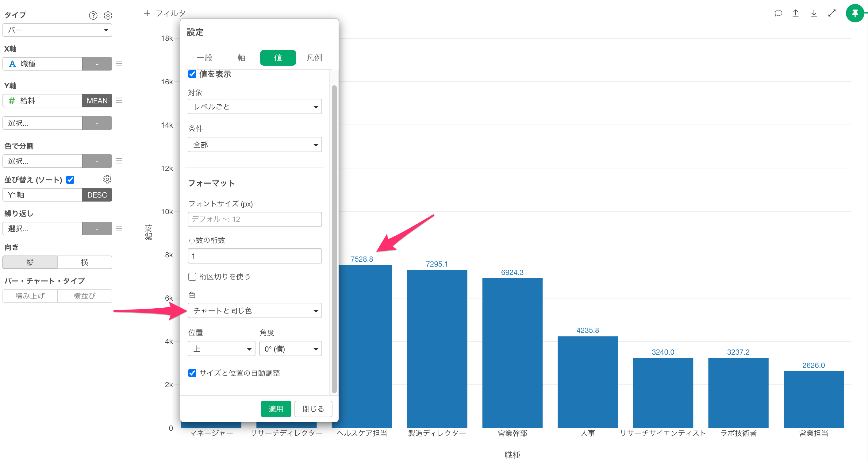Switch to the 軸 tab

pos(241,58)
